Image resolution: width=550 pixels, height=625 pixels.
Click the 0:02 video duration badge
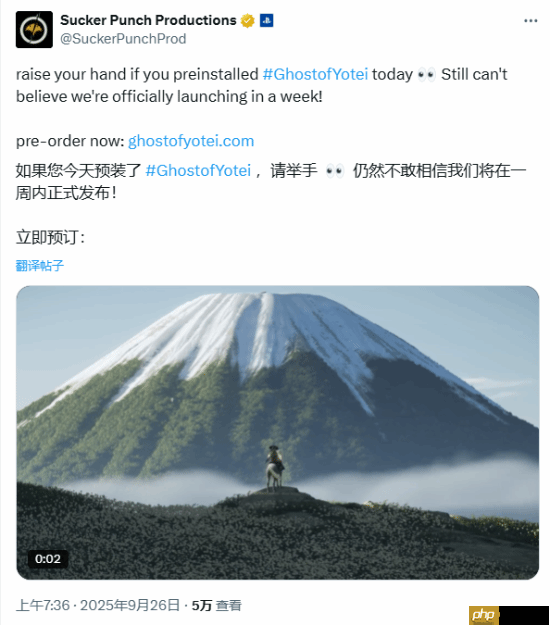[x=48, y=559]
